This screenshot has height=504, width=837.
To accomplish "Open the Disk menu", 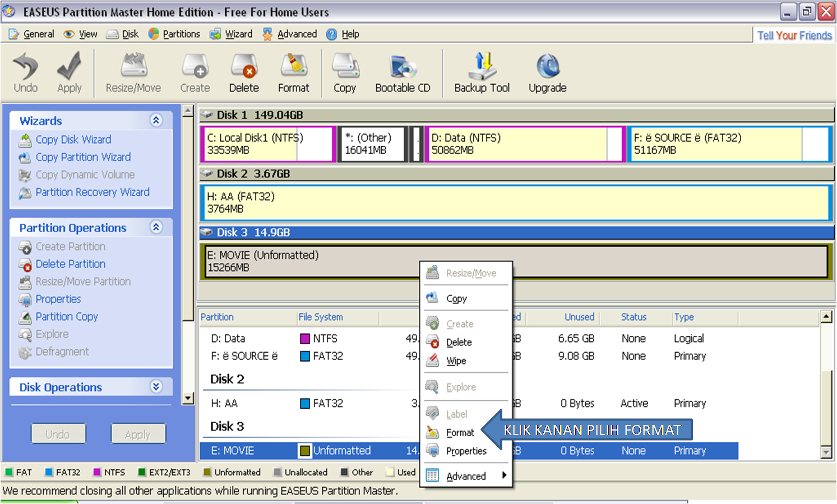I will pos(123,34).
